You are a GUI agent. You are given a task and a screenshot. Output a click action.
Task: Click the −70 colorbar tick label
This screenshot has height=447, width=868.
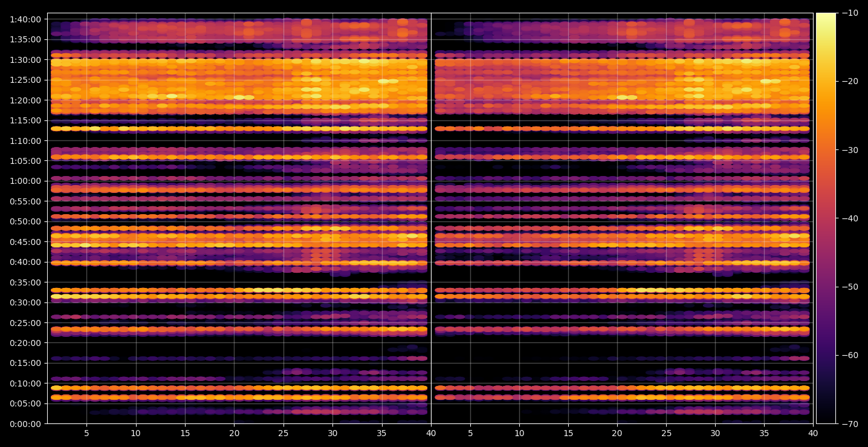coord(849,424)
